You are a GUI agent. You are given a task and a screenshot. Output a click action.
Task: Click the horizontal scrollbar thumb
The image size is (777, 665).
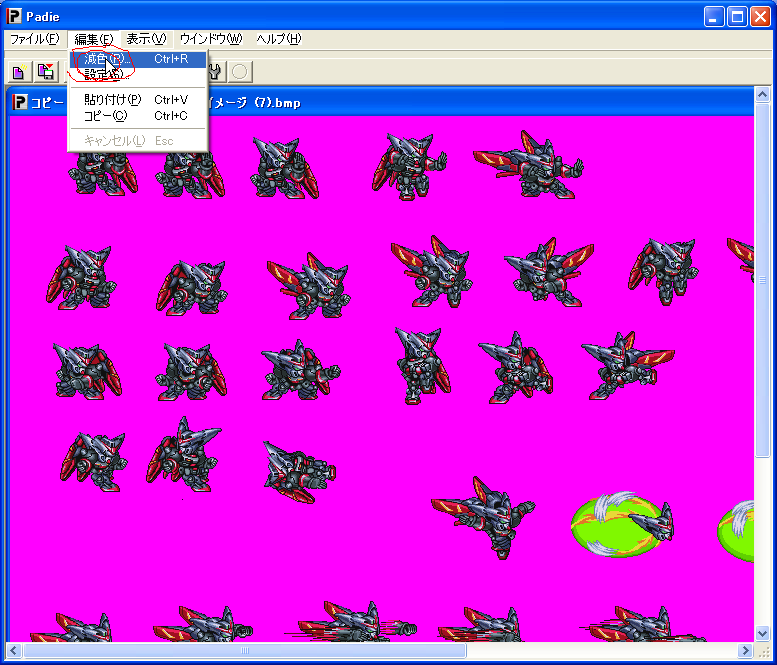click(244, 650)
